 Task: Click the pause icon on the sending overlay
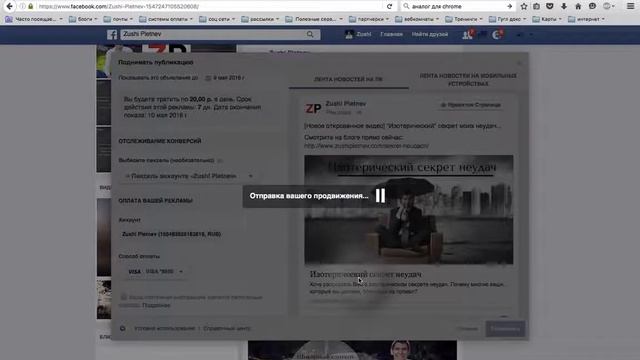[380, 196]
